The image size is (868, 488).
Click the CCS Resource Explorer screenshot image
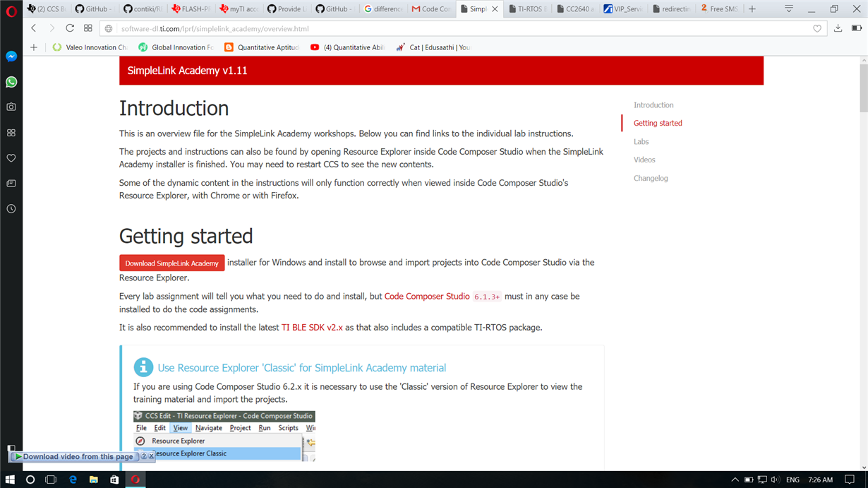click(x=224, y=436)
